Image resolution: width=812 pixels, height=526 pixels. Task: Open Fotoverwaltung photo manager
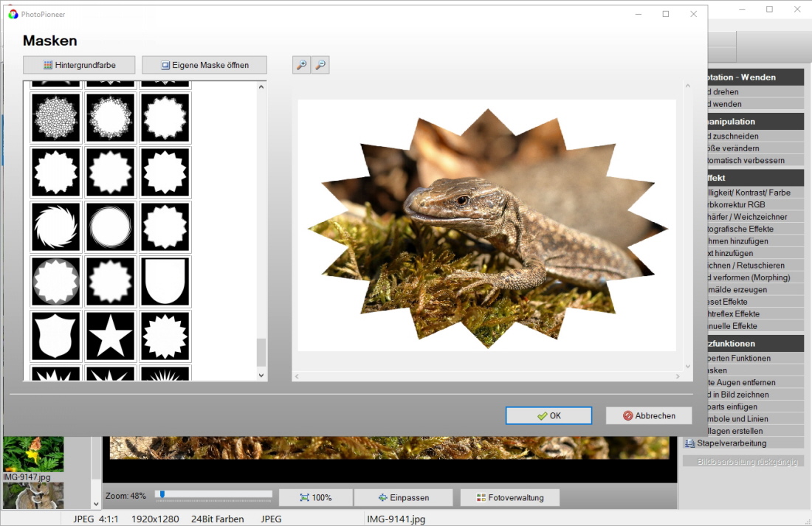point(509,498)
